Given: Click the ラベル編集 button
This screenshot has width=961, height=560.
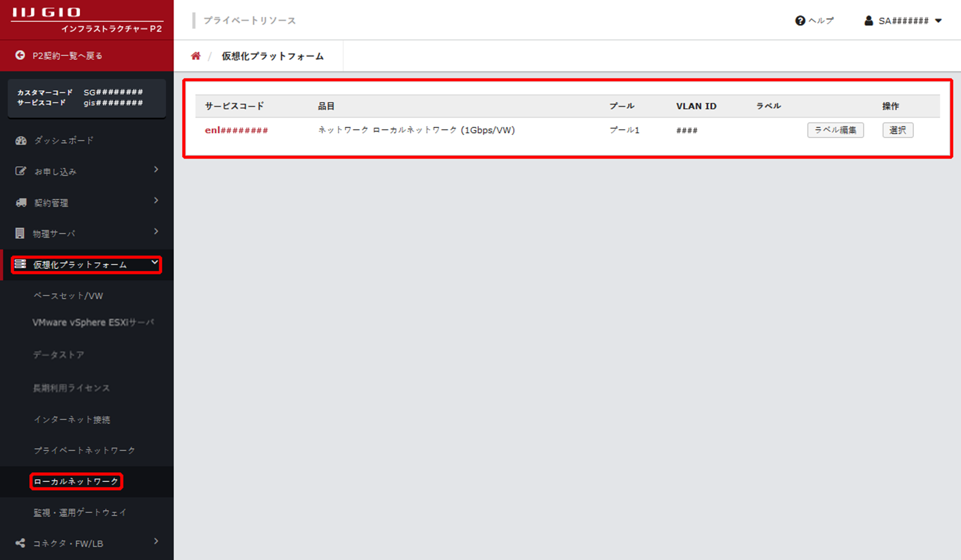Looking at the screenshot, I should click(x=835, y=130).
